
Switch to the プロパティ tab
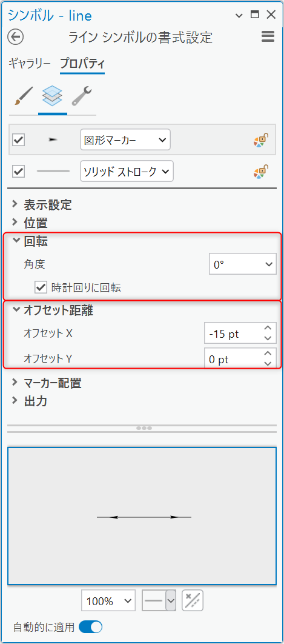82,63
